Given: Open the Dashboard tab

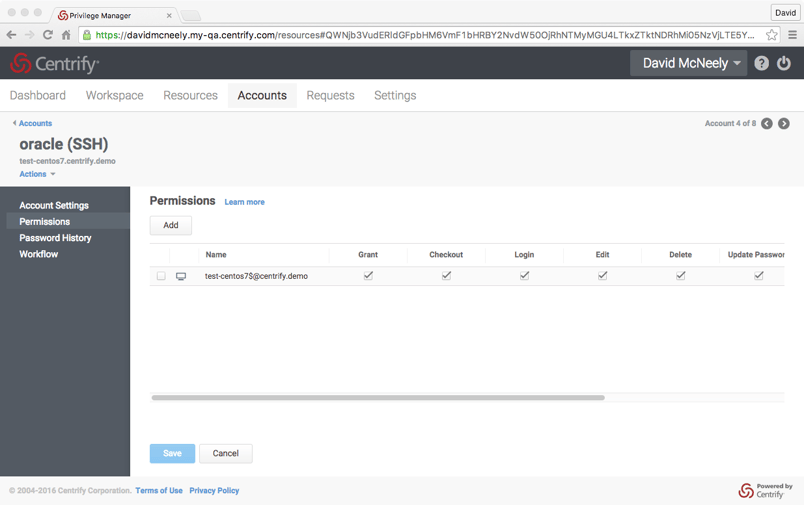Looking at the screenshot, I should point(37,95).
